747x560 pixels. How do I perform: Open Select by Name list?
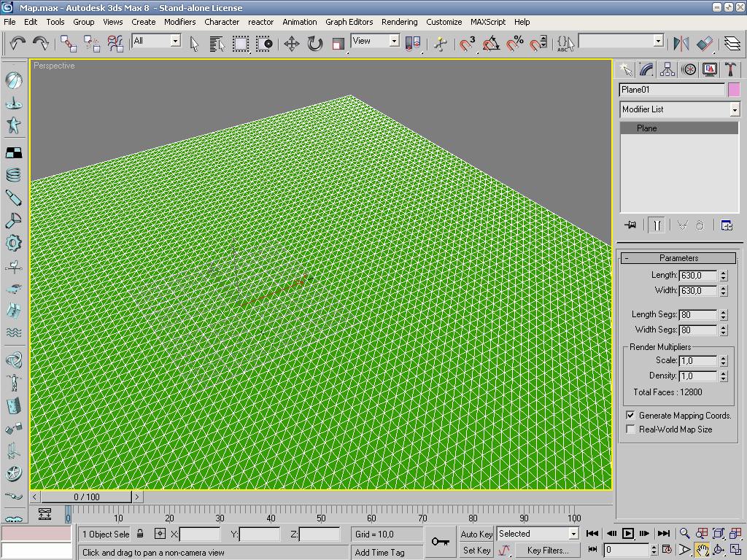click(217, 44)
